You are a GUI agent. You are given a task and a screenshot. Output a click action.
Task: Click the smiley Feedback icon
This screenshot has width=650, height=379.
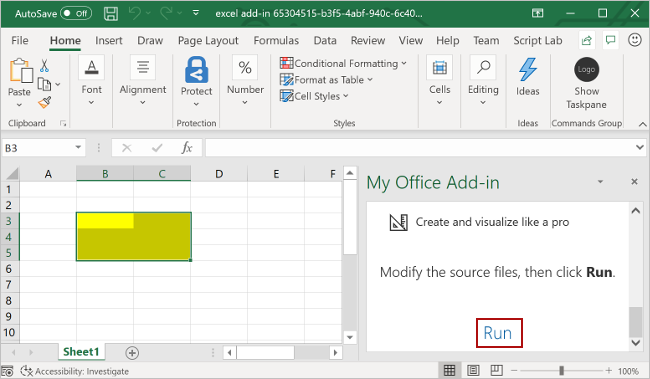point(635,40)
